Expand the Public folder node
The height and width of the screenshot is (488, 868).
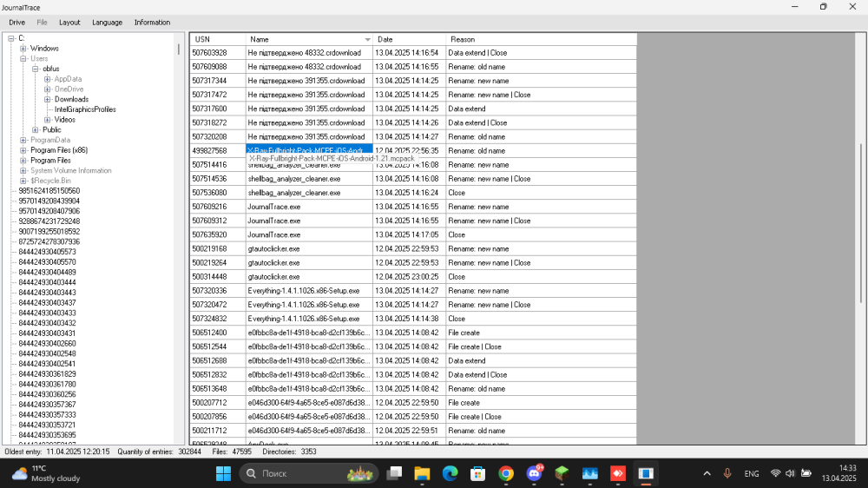pyautogui.click(x=36, y=129)
